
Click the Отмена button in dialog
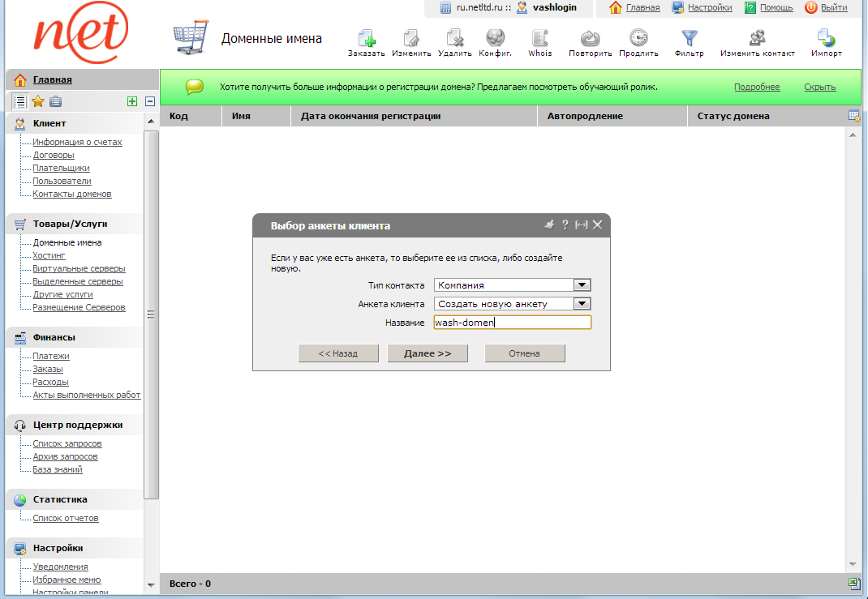(524, 353)
